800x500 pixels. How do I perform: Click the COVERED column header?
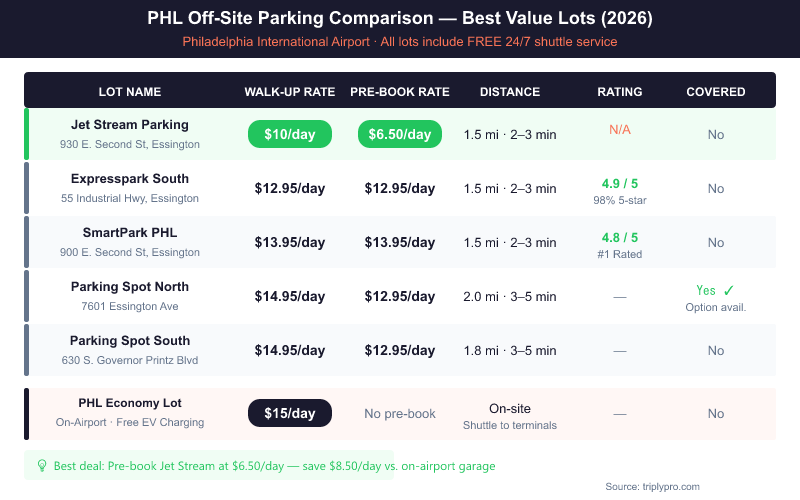716,92
